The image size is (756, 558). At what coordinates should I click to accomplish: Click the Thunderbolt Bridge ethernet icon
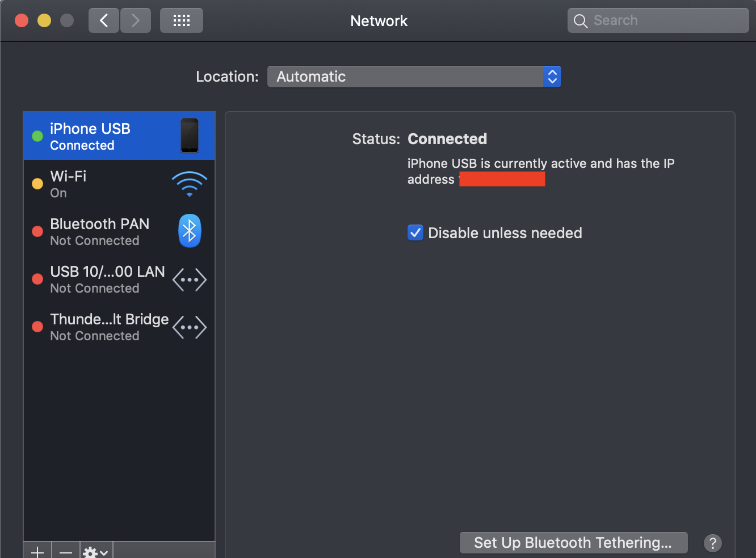[190, 327]
